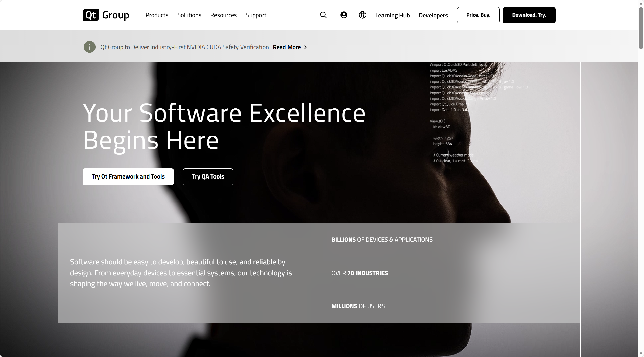Open the Developers link
The image size is (644, 357).
click(433, 15)
